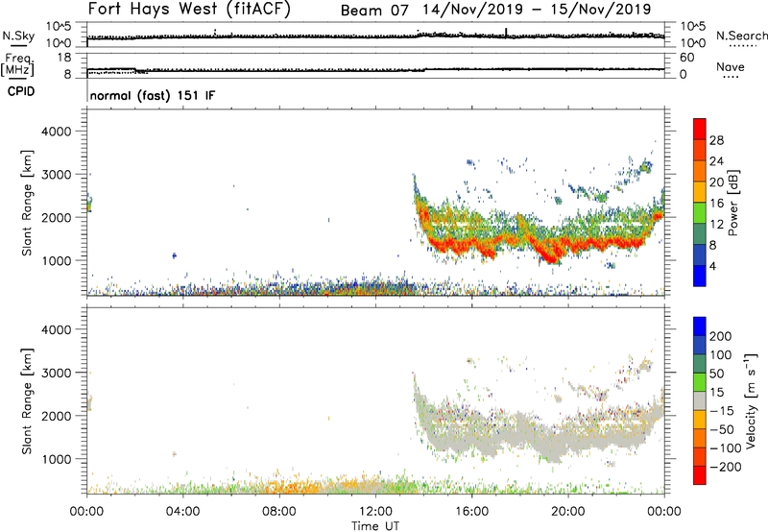The height and width of the screenshot is (532, 768).
Task: Click the '08:00' time axis label
Action: [279, 512]
